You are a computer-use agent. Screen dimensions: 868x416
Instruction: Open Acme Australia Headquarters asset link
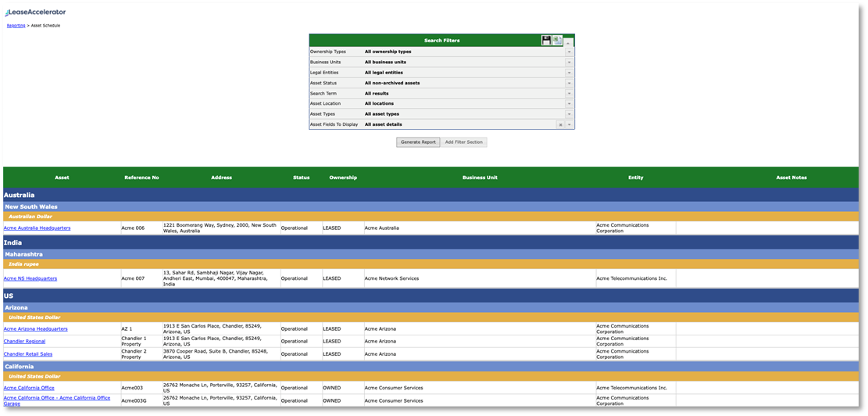[37, 228]
